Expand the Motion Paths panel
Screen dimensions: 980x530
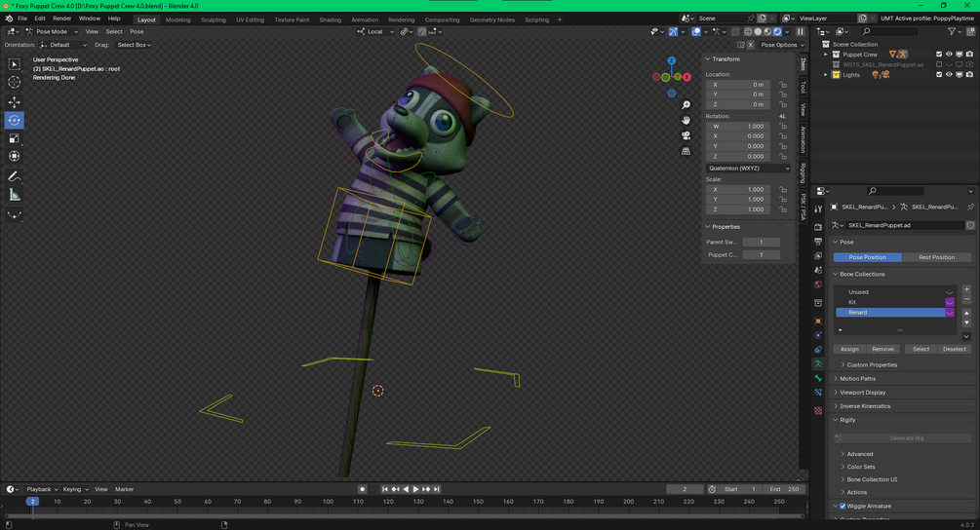coord(857,378)
